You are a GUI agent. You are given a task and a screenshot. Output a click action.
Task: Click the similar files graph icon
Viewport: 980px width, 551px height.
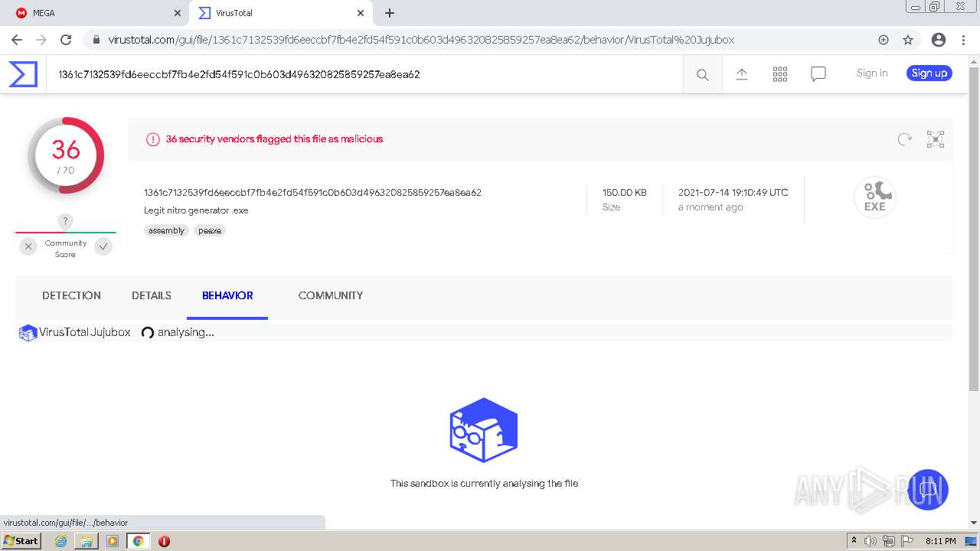[x=936, y=139]
